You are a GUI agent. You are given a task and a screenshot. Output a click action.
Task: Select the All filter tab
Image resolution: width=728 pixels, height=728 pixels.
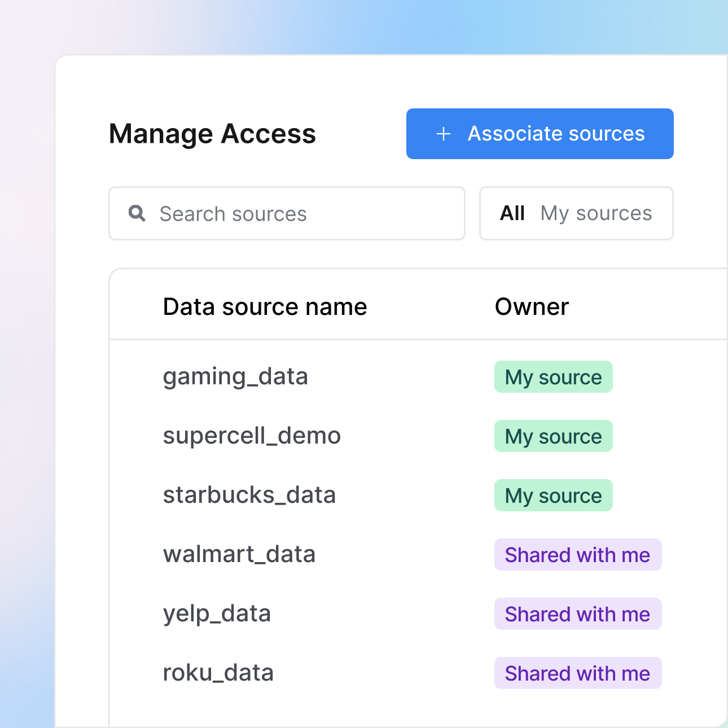pyautogui.click(x=512, y=213)
